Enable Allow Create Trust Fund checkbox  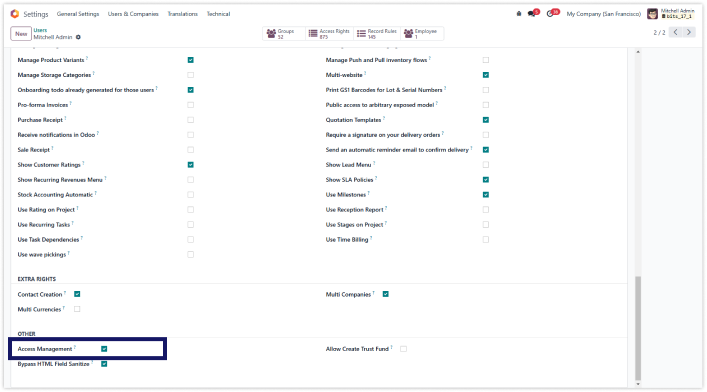[x=404, y=349]
